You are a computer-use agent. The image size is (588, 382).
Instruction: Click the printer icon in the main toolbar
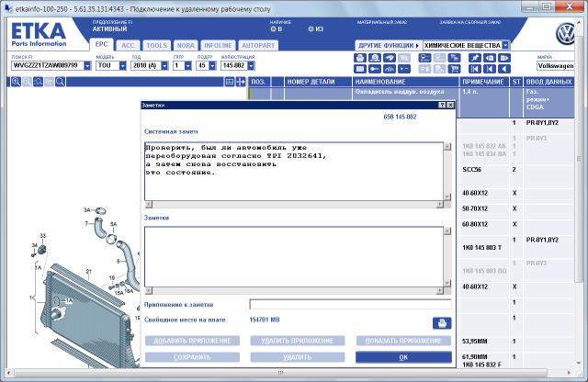pyautogui.click(x=360, y=58)
